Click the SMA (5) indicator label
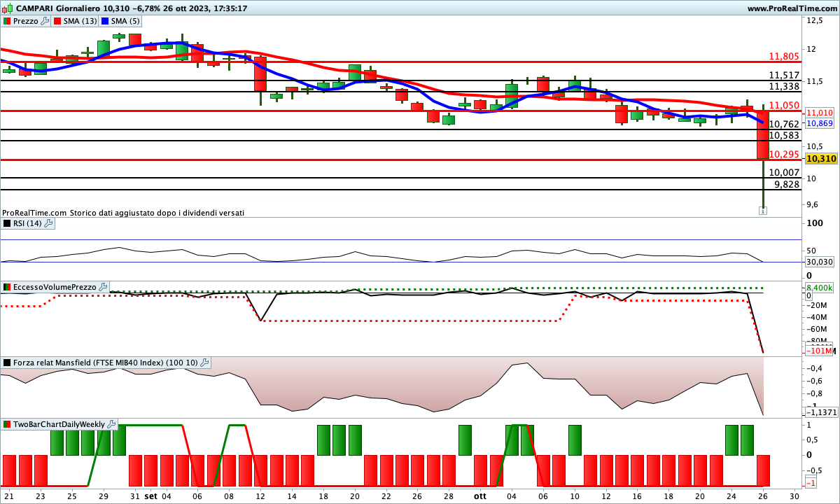 click(125, 21)
